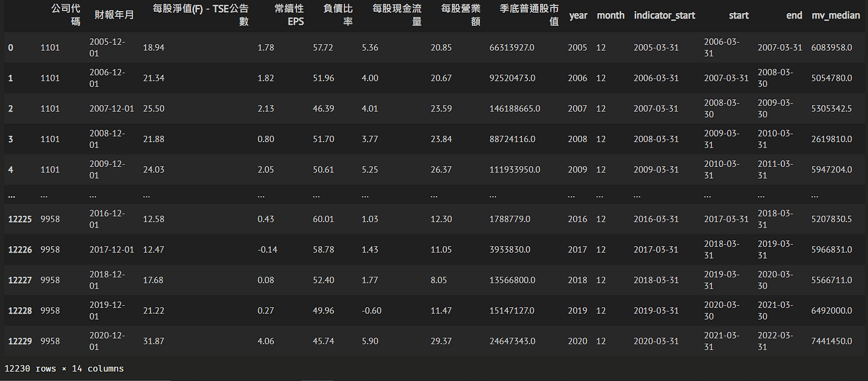
Task: Click the "12230 rows × 14 columns" summary text
Action: tap(64, 369)
